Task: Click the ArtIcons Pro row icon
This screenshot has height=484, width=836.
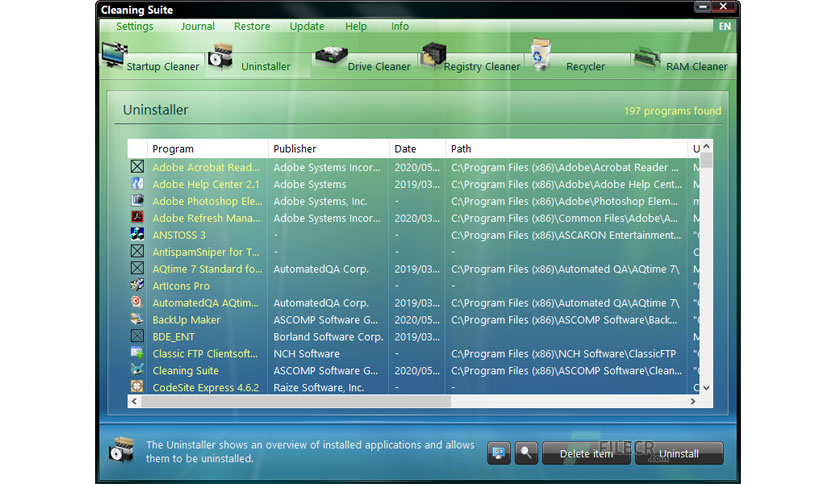Action: (137, 285)
